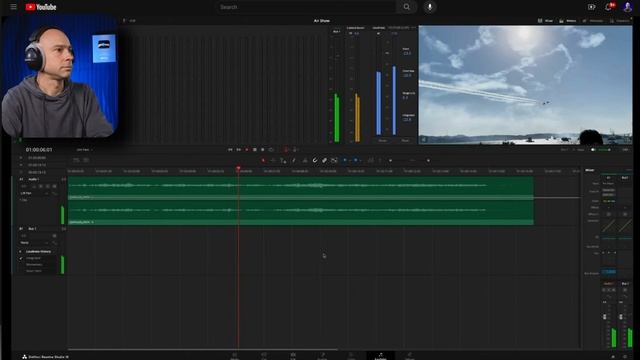Solo the Audio 1 track header
The height and width of the screenshot is (360, 640).
click(x=48, y=186)
